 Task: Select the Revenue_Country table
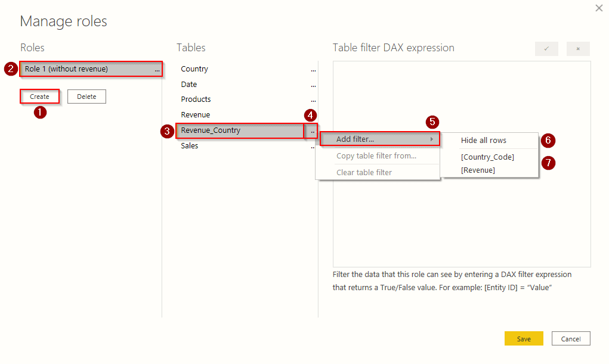239,130
